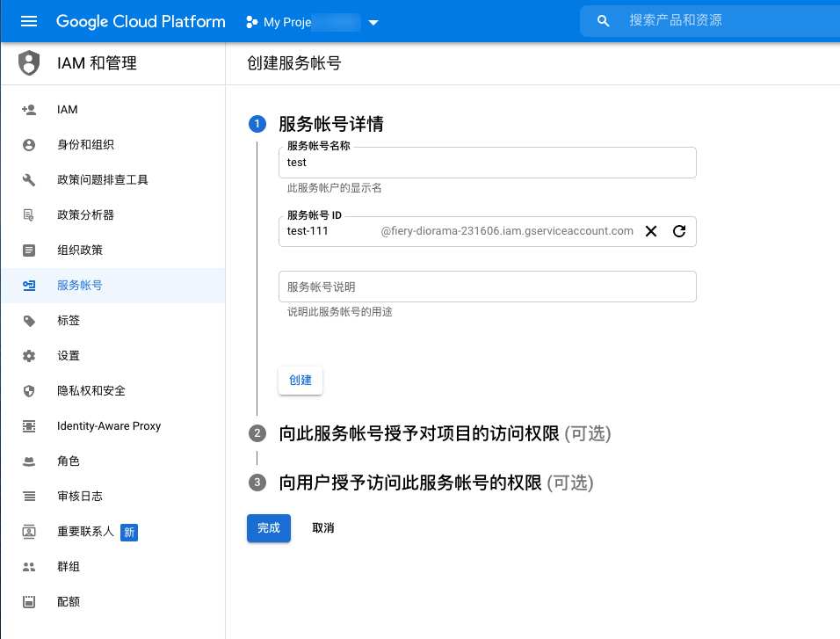
Task: Click the shield icon for 隐私权和安全
Action: [29, 391]
